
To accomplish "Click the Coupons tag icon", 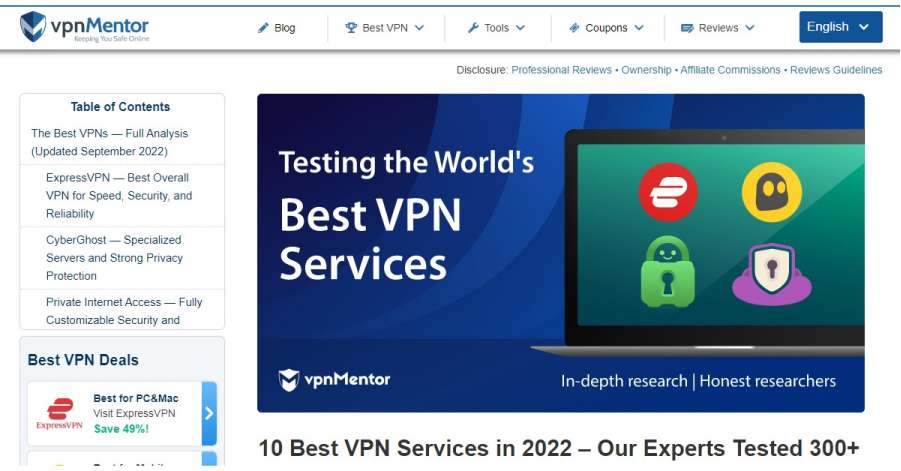I will (x=574, y=28).
